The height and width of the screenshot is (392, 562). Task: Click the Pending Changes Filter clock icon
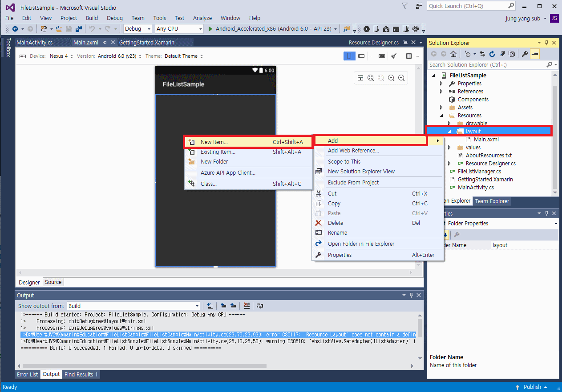[467, 54]
